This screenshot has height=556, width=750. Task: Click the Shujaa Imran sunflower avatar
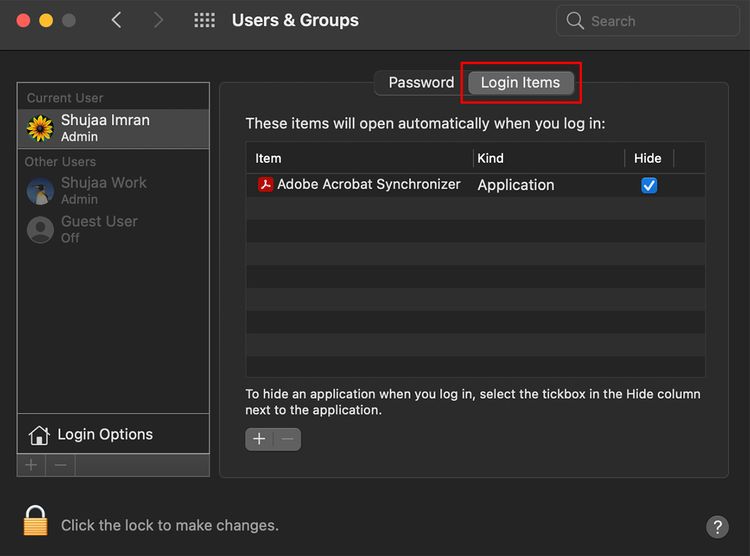tap(40, 128)
